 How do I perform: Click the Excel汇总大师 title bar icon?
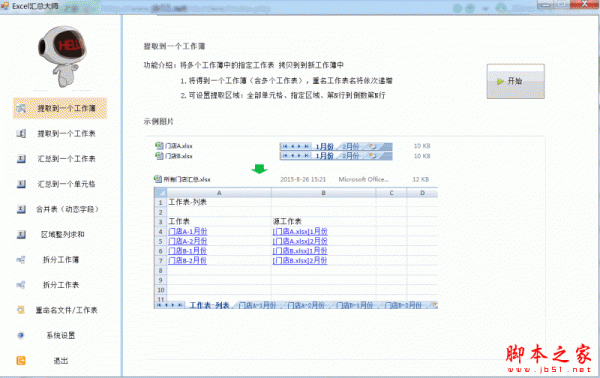[5, 6]
